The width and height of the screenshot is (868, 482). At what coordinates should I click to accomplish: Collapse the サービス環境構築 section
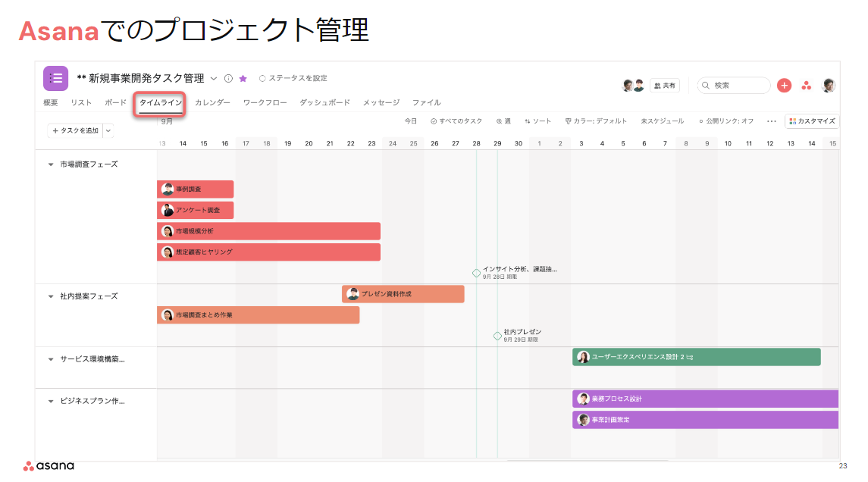[x=50, y=359]
